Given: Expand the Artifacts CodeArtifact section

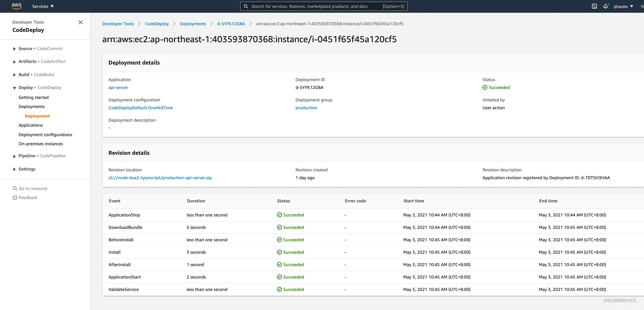Looking at the screenshot, I should [x=14, y=62].
